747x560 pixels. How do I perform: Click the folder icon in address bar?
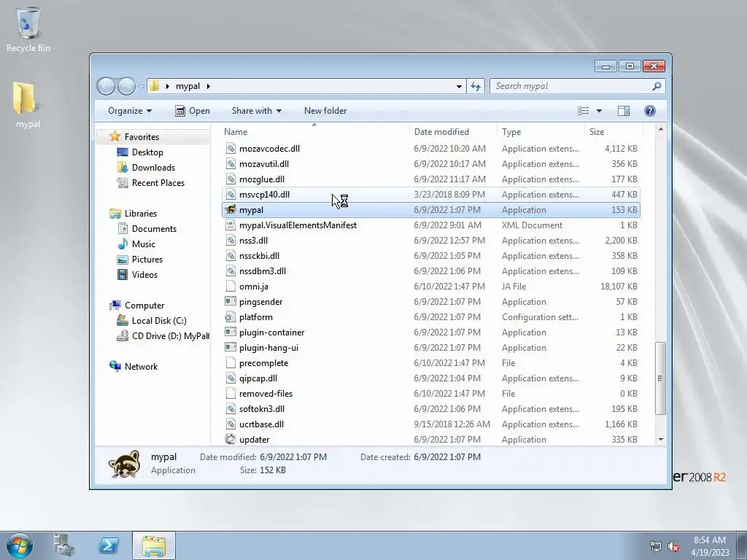[155, 86]
